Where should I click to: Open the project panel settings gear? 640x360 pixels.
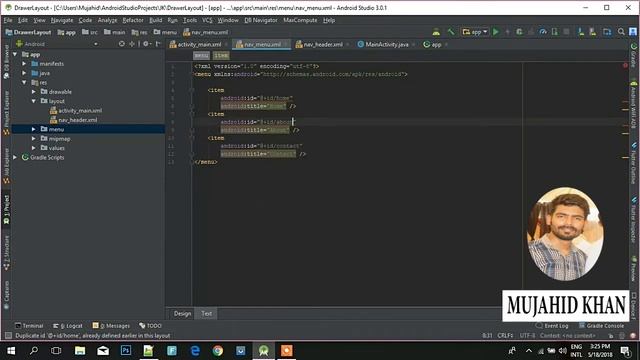click(147, 44)
